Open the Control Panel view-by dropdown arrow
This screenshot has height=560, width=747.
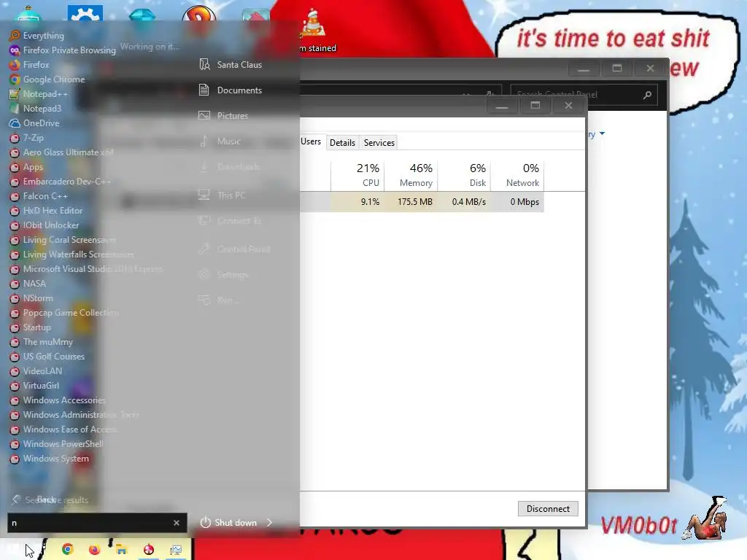pyautogui.click(x=602, y=134)
